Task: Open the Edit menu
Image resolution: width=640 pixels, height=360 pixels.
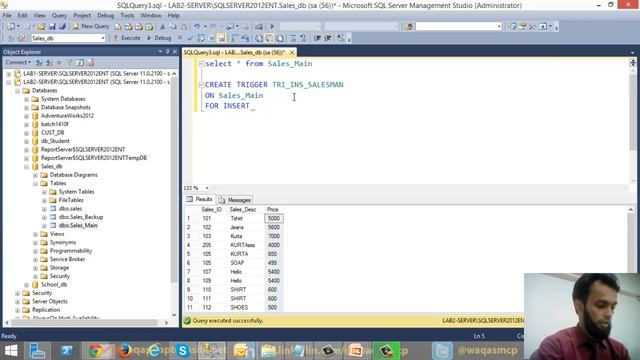Action: point(22,15)
